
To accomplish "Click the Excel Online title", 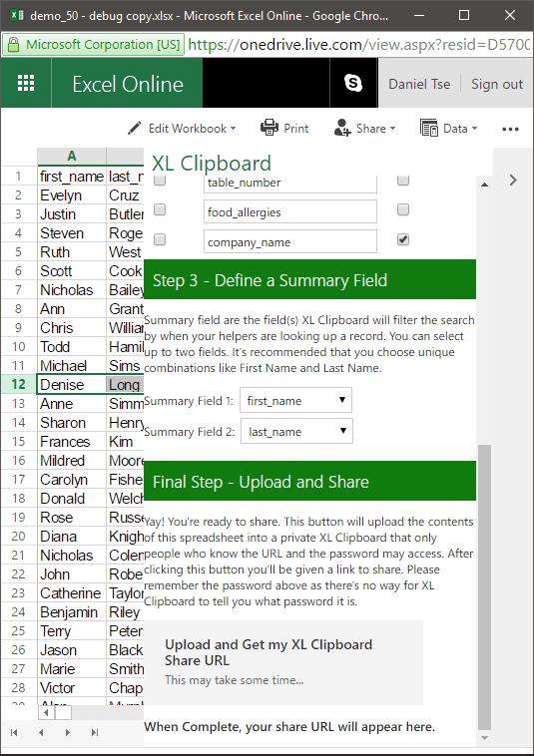I will pos(128,84).
